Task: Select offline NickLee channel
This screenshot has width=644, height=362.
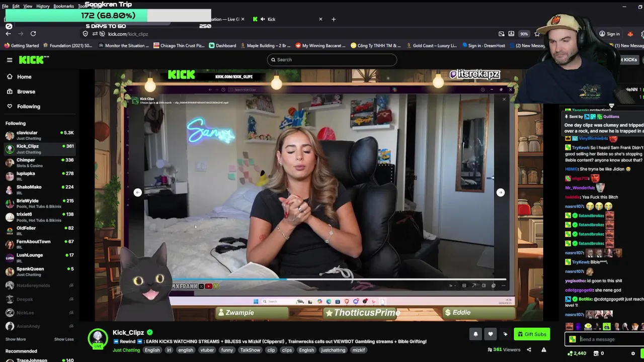Action: (39, 313)
